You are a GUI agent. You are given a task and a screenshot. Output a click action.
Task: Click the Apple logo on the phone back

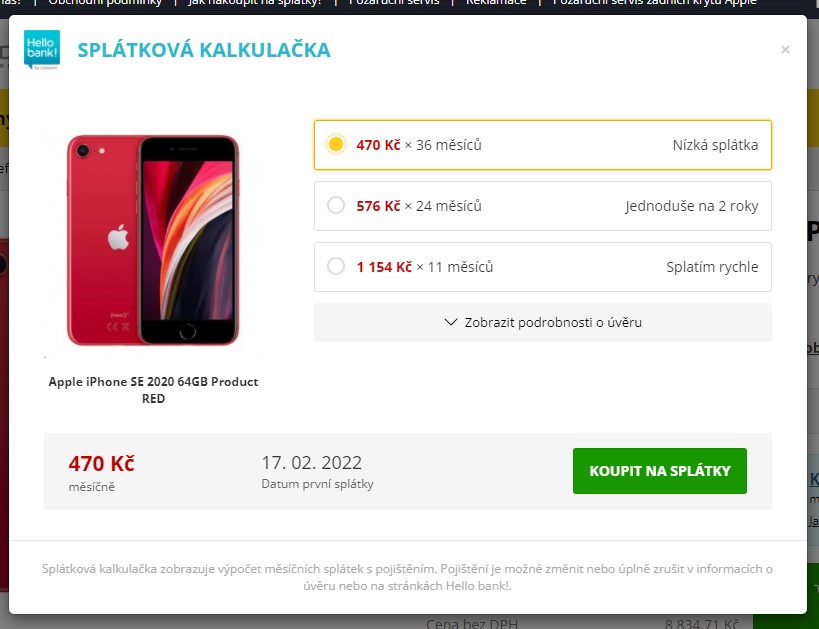pyautogui.click(x=119, y=237)
